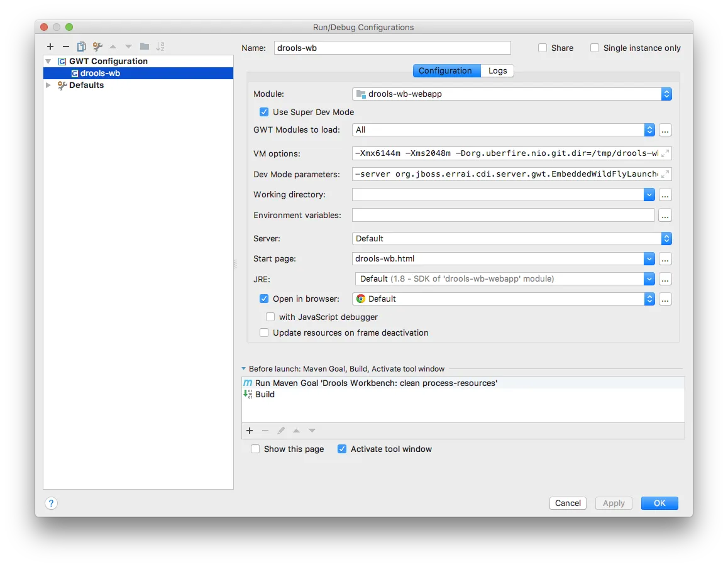728x567 pixels.
Task: Move configuration down in left toolbar
Action: [129, 47]
